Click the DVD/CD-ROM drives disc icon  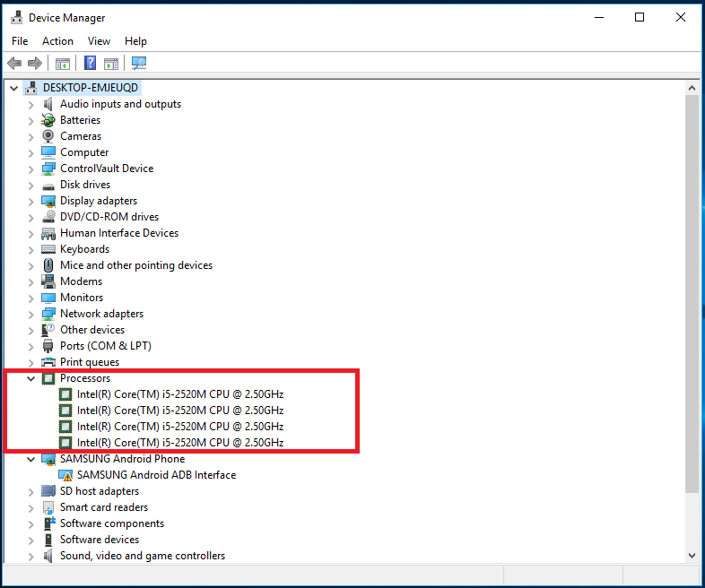click(48, 217)
